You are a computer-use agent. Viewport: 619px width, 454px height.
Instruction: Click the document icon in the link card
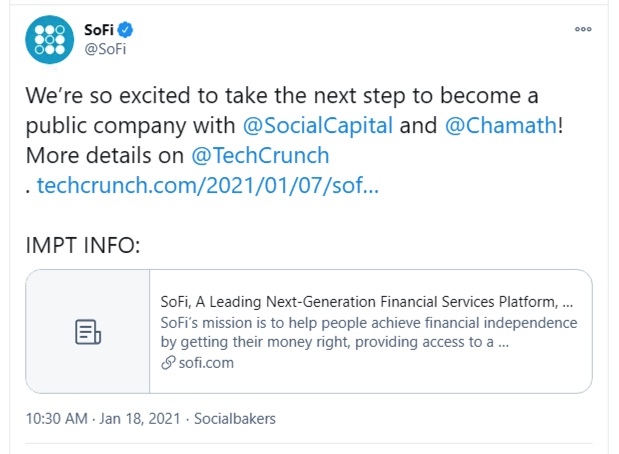(x=88, y=332)
